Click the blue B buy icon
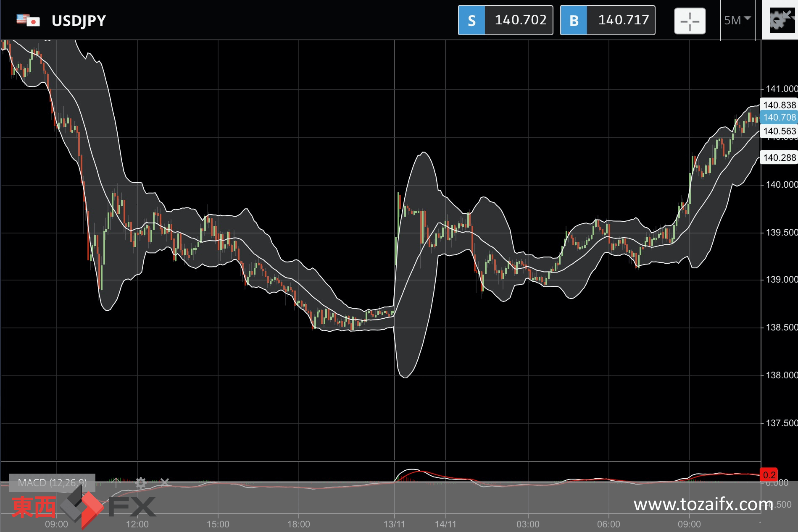 pyautogui.click(x=574, y=21)
